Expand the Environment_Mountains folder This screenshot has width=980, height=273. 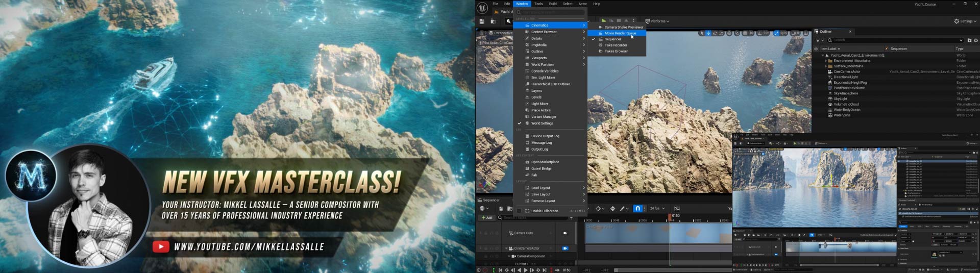pos(826,61)
